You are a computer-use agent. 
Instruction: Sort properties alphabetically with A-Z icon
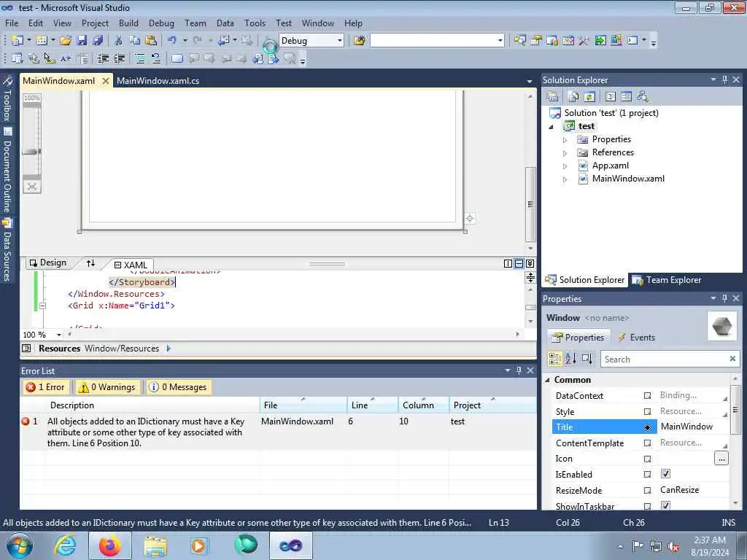[570, 359]
